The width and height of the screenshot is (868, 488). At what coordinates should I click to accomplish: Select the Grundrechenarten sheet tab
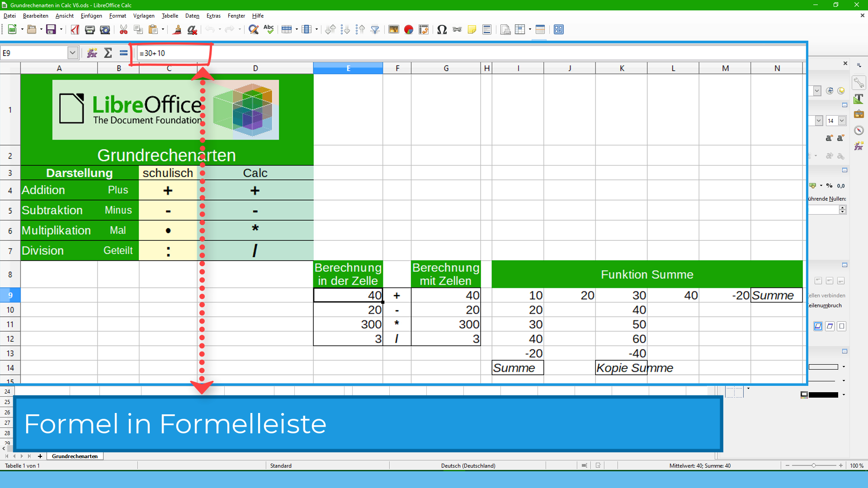pyautogui.click(x=75, y=456)
